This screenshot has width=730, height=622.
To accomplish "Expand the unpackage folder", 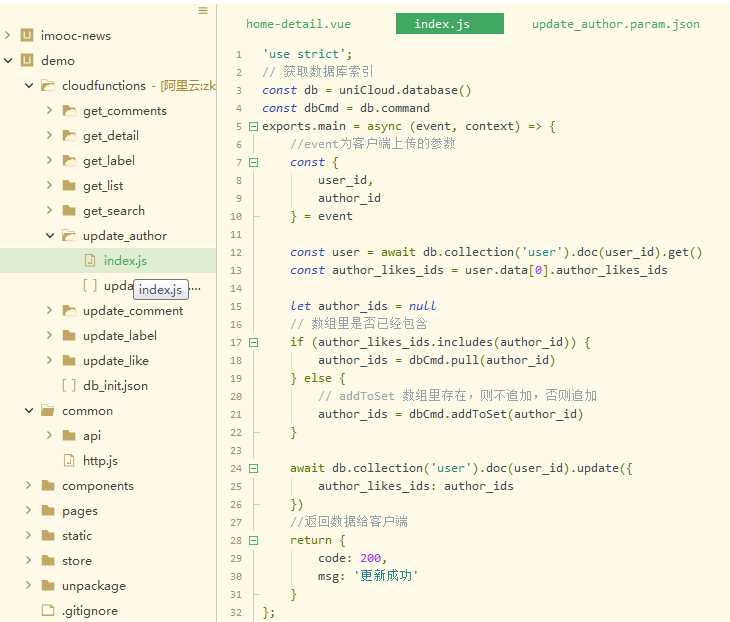I will click(28, 585).
